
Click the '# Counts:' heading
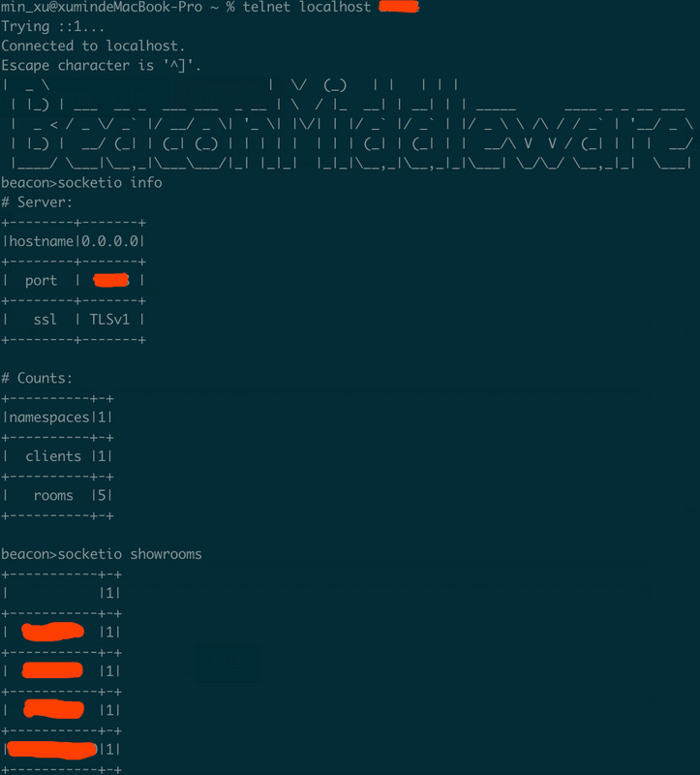[x=37, y=379]
